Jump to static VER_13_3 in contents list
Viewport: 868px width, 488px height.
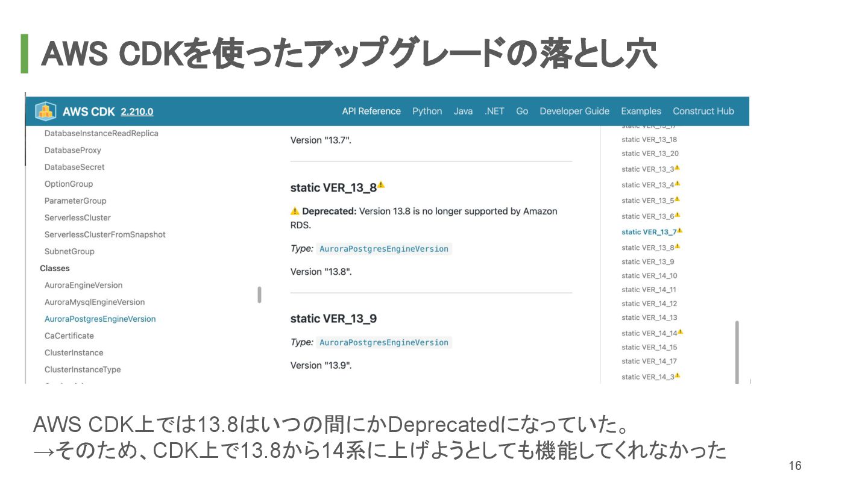[x=648, y=169]
